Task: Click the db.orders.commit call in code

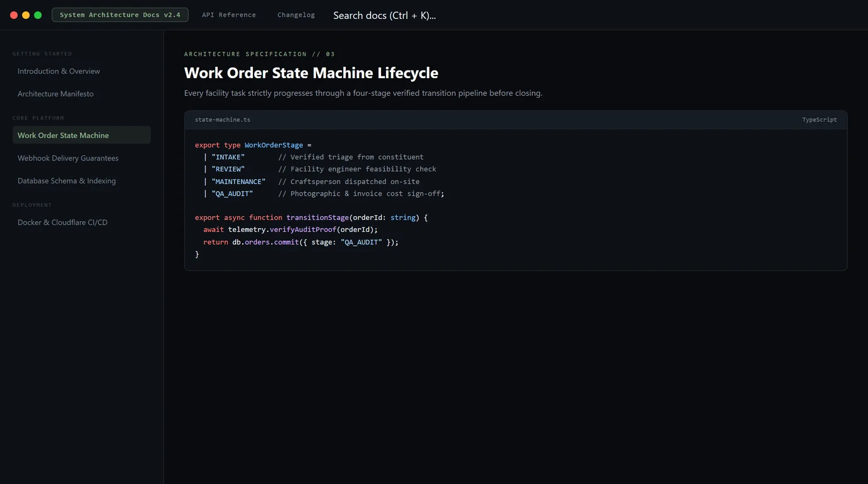Action: [x=266, y=242]
